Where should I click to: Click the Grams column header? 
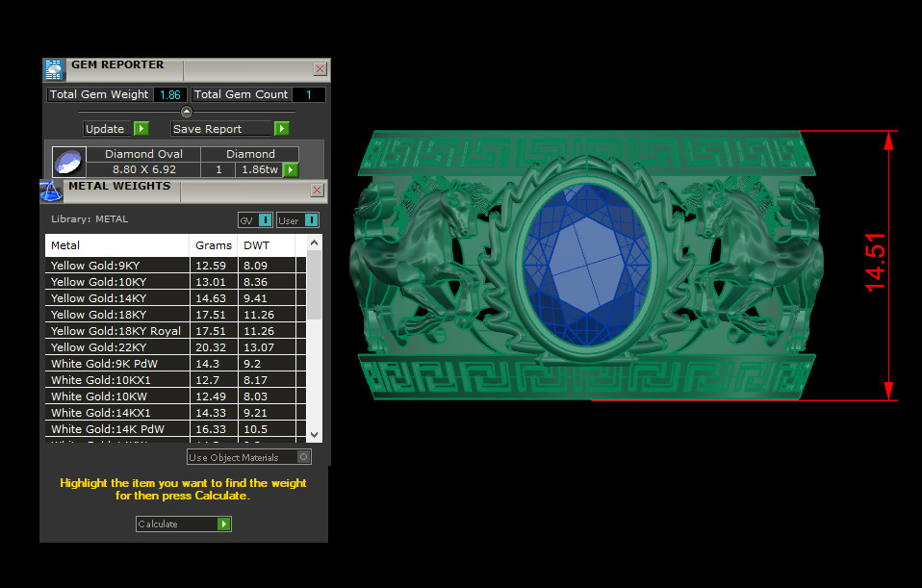coord(213,245)
